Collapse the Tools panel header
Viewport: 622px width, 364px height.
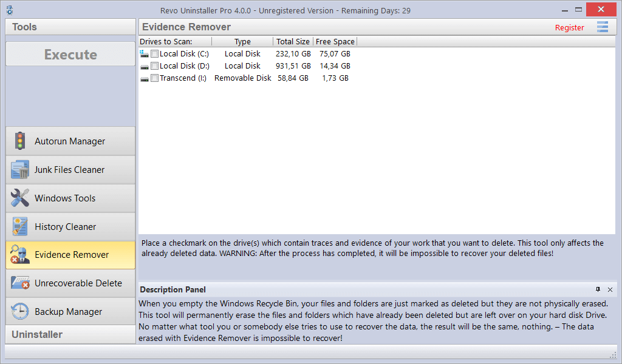(x=70, y=27)
